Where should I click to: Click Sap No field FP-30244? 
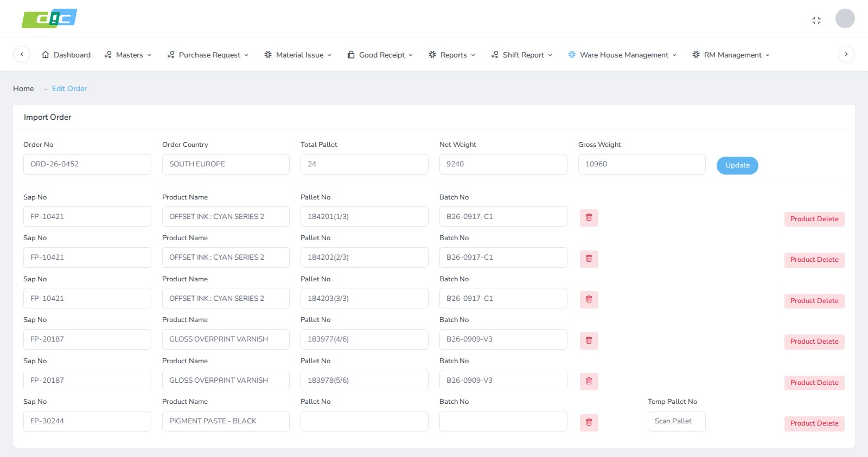click(x=87, y=421)
